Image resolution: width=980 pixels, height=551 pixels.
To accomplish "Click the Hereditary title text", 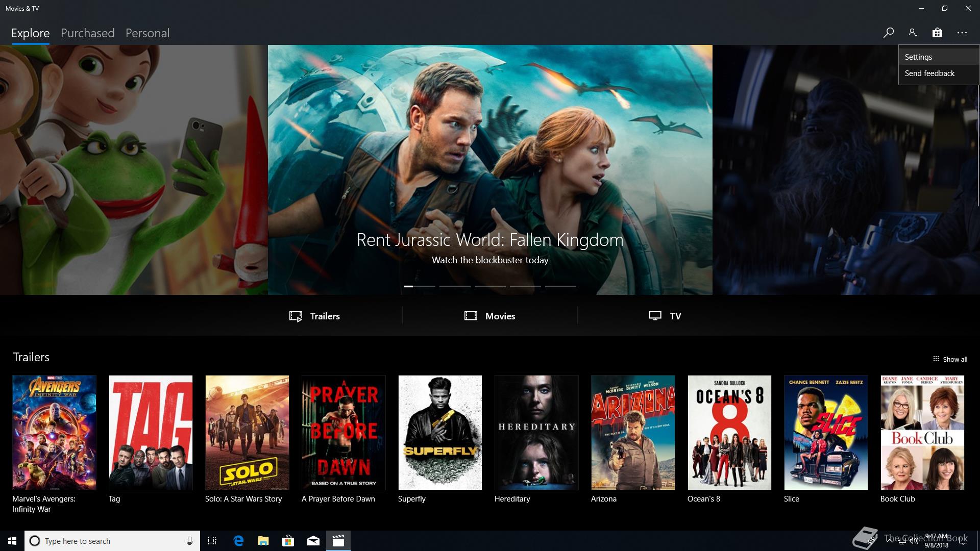I will (512, 499).
